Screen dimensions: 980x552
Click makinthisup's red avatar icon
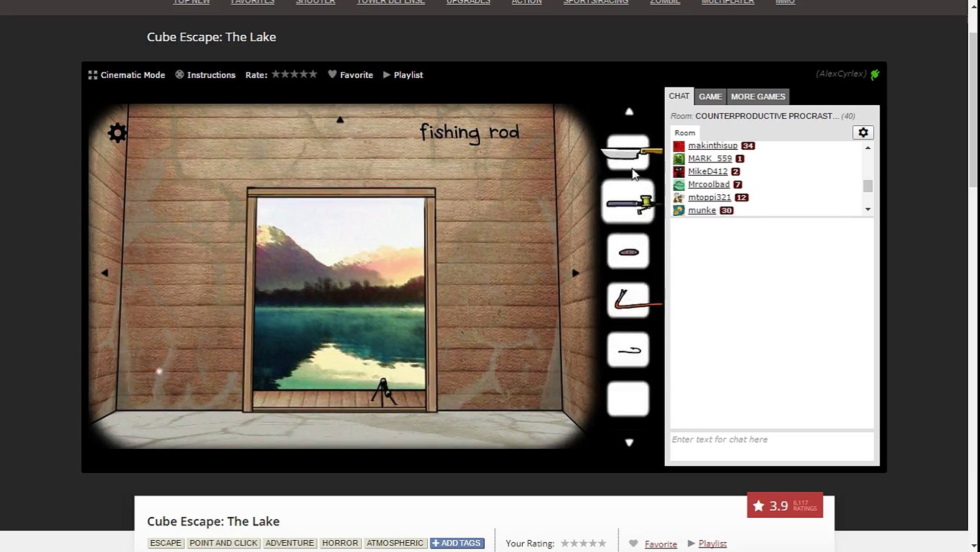click(679, 146)
